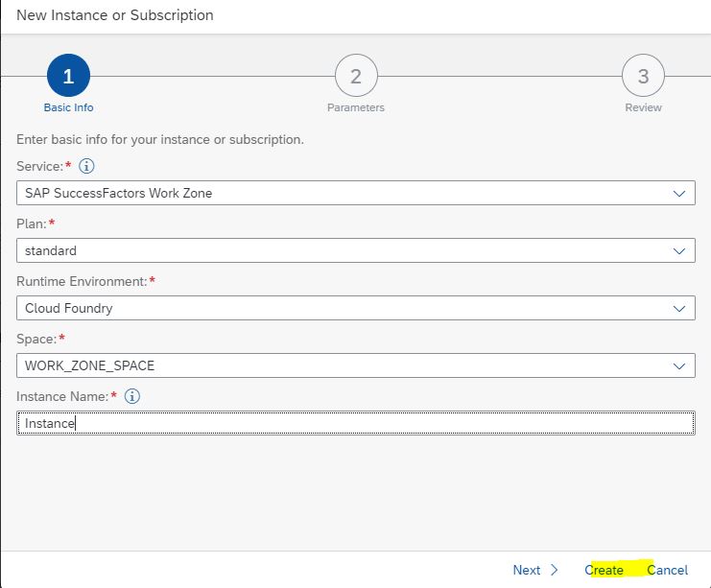The height and width of the screenshot is (588, 711).
Task: Focus the Instance Name text field
Action: point(356,423)
